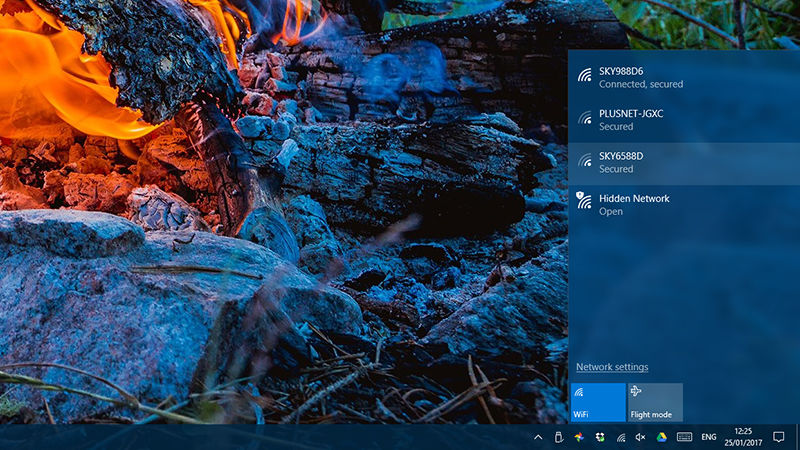The image size is (800, 450).
Task: Select the SKY988D6 connected network
Action: point(684,78)
